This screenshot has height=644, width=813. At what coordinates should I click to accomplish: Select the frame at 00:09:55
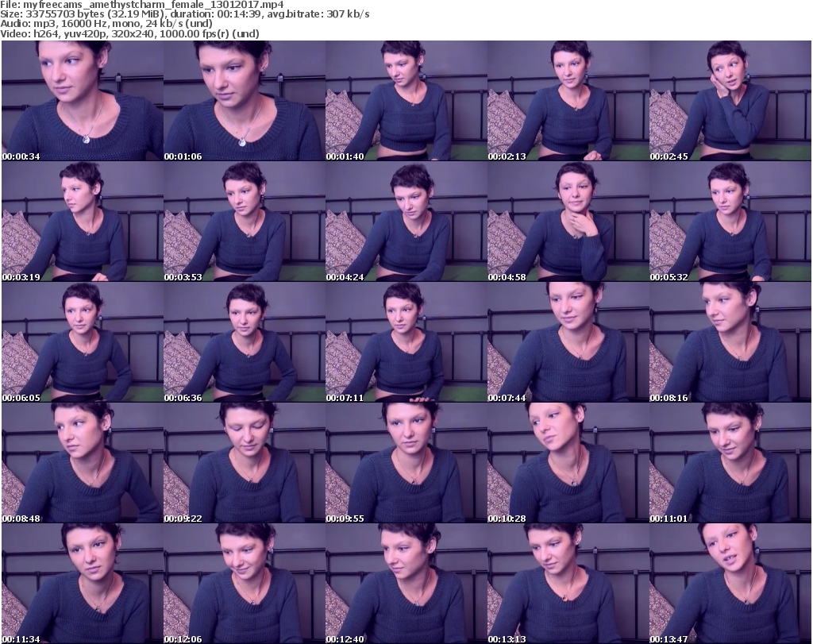(406, 463)
